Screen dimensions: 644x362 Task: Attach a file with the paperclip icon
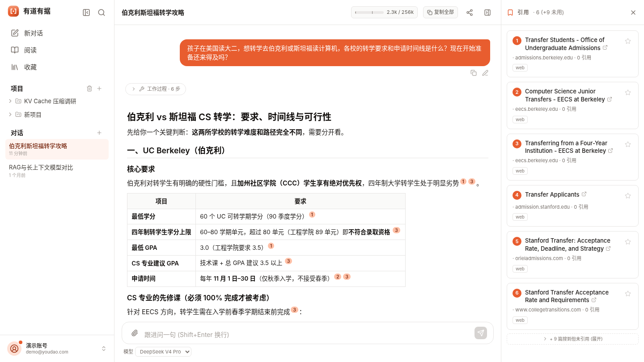(x=135, y=333)
